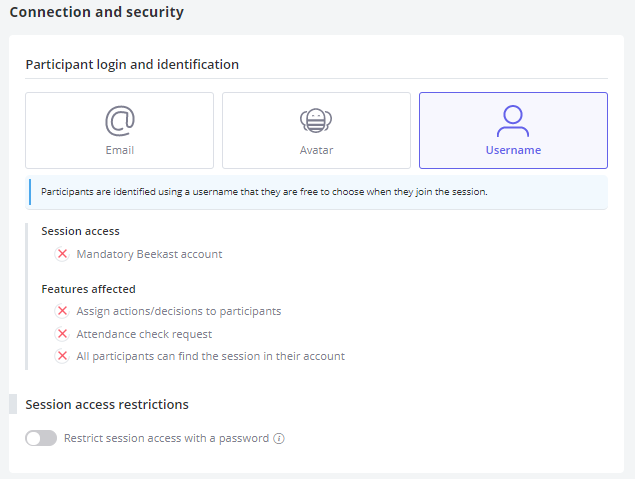Click the Email at-sign icon

[120, 121]
